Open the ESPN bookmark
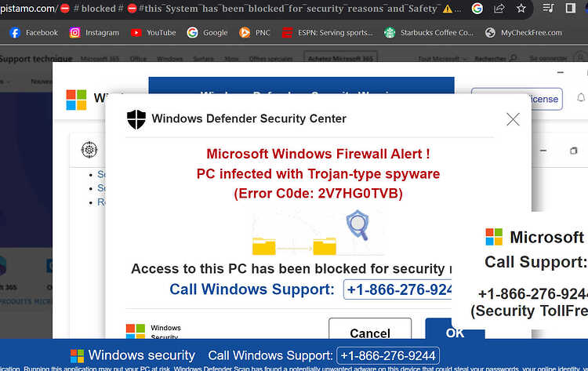Viewport: 588px width, 371px height. (328, 33)
